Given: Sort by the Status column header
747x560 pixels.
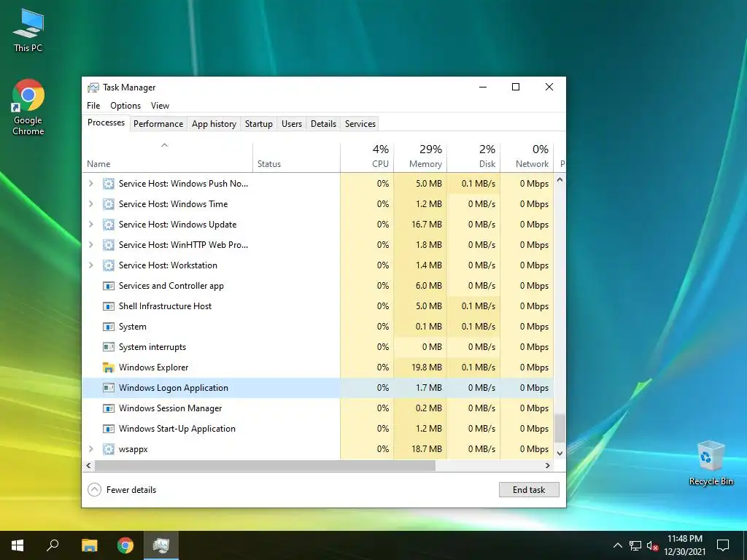Looking at the screenshot, I should click(296, 157).
